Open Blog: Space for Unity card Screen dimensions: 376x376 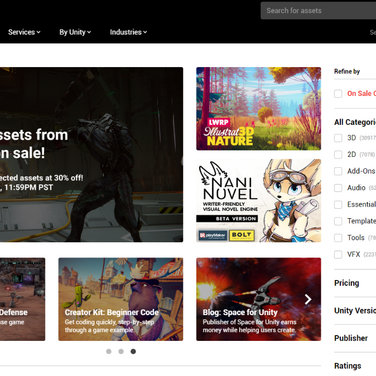258,299
